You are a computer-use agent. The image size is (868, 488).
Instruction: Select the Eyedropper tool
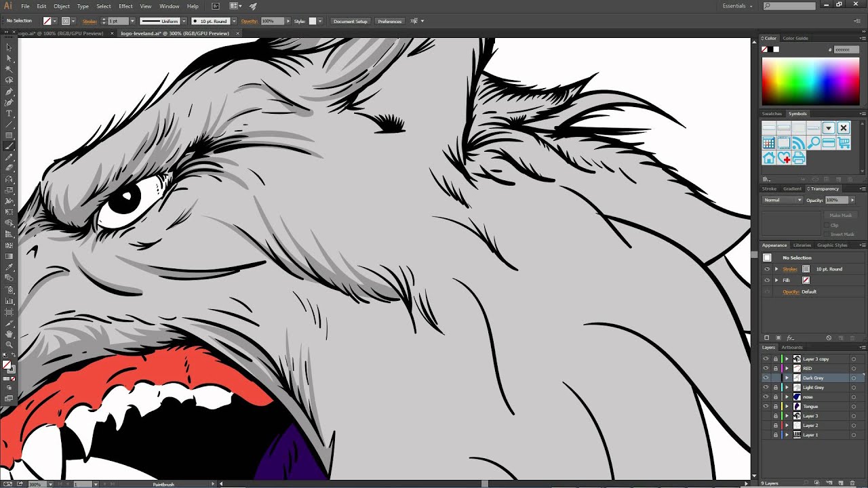coord(9,266)
